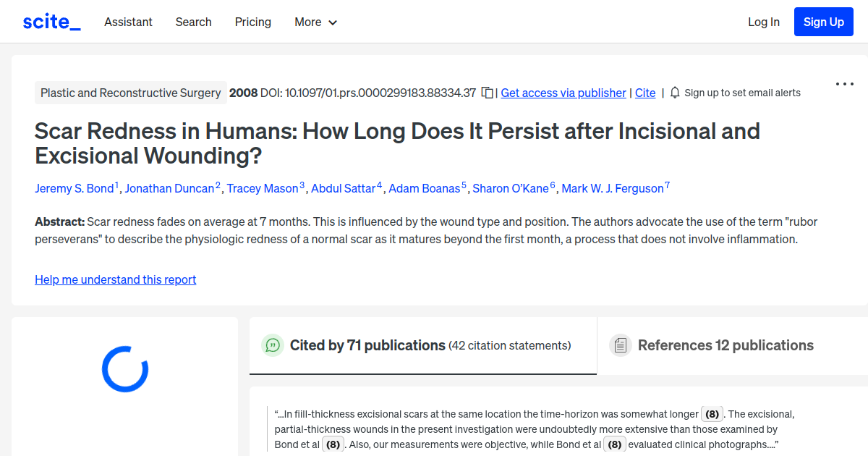Click the green citation statement icon
868x456 pixels.
[x=272, y=345]
